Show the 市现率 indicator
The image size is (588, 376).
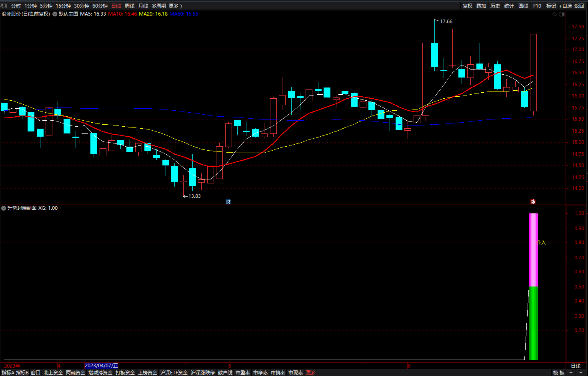tap(296, 373)
